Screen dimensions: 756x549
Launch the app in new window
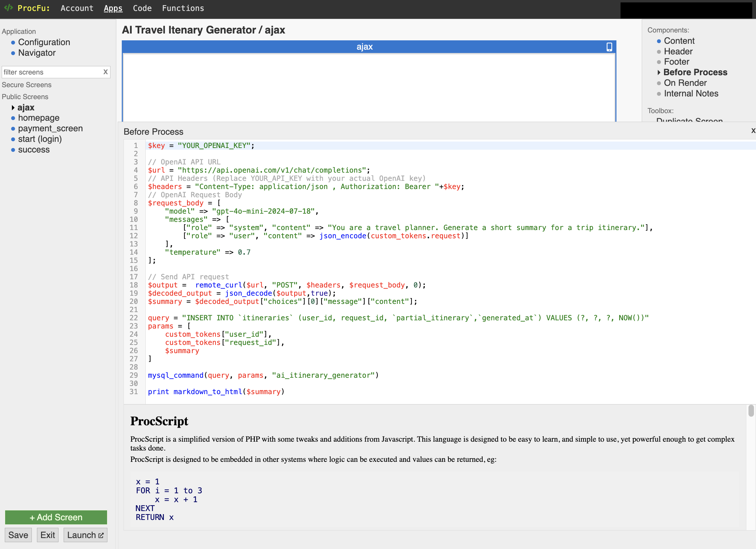(x=85, y=535)
